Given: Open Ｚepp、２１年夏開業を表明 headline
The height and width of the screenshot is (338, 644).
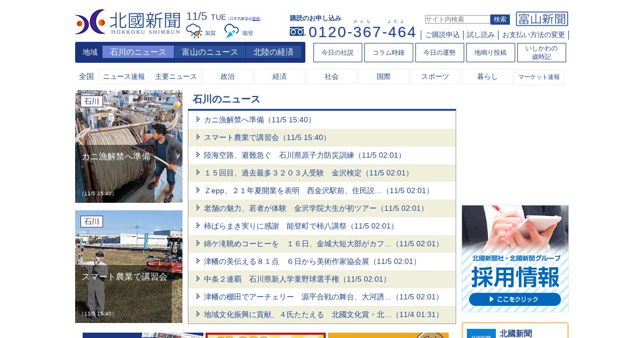Looking at the screenshot, I should (319, 190).
